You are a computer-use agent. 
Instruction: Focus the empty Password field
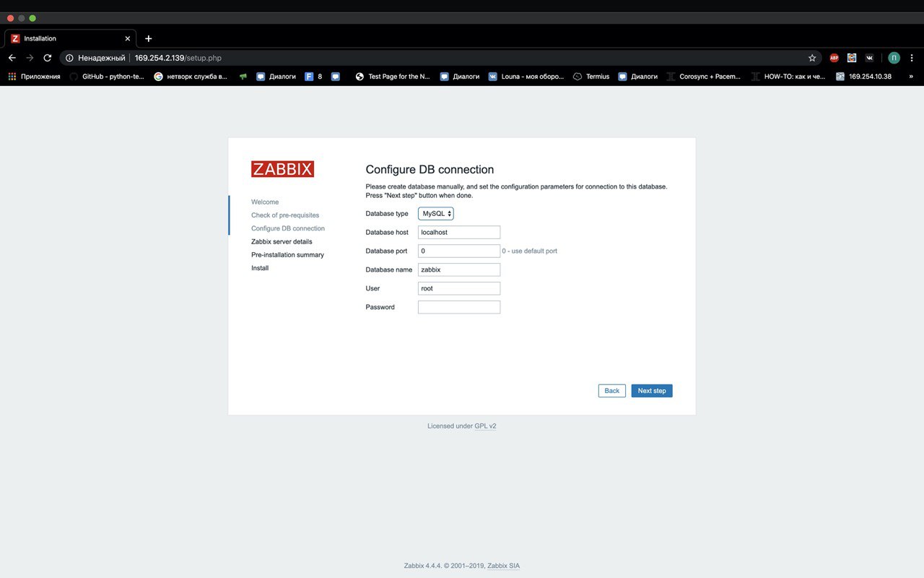point(459,307)
